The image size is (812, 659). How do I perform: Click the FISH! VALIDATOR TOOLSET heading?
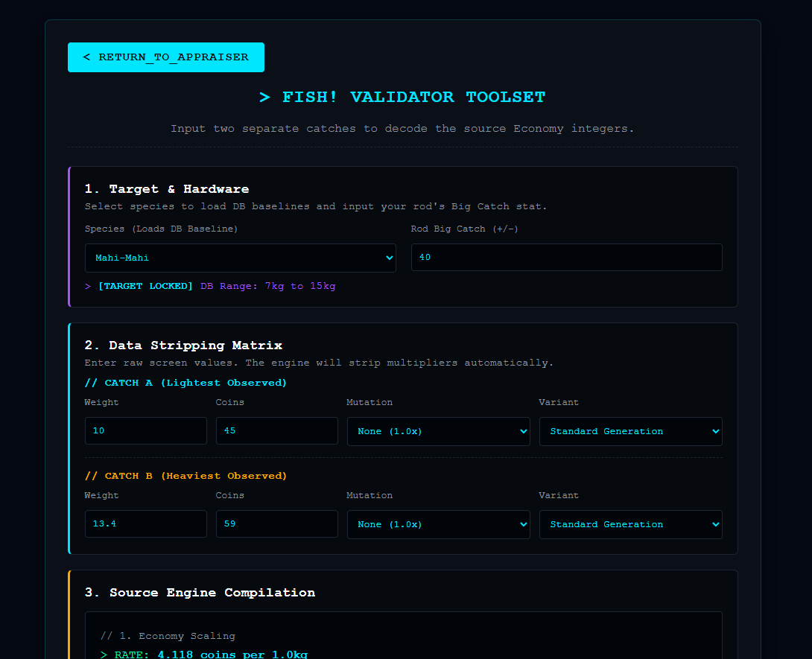pos(402,98)
